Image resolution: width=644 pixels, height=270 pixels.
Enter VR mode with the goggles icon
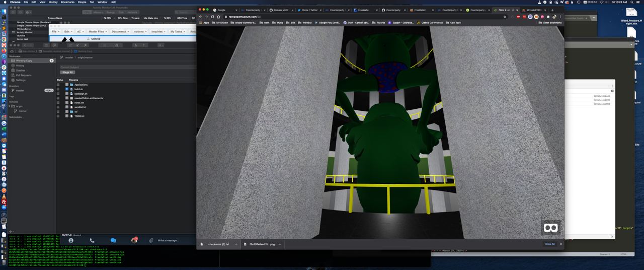click(x=551, y=228)
